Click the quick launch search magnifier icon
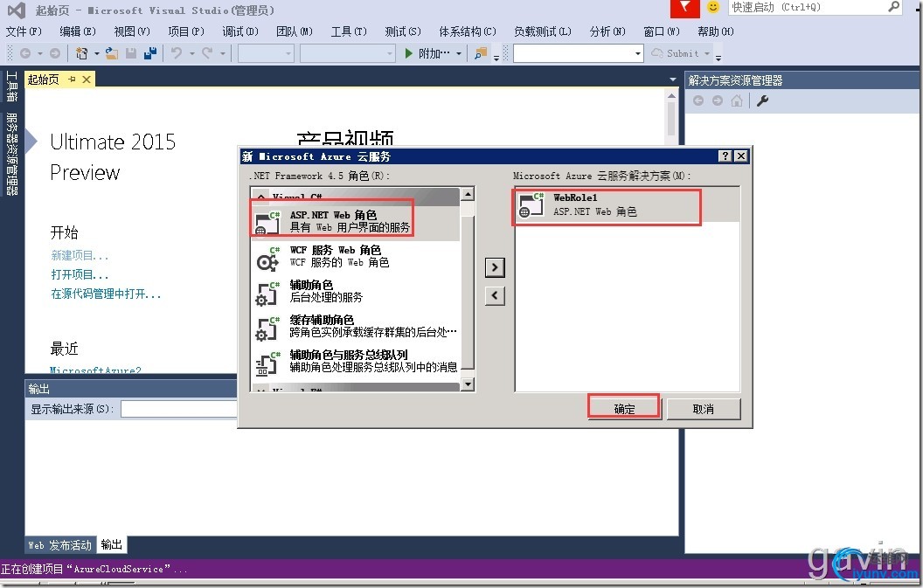This screenshot has width=923, height=588. [893, 7]
